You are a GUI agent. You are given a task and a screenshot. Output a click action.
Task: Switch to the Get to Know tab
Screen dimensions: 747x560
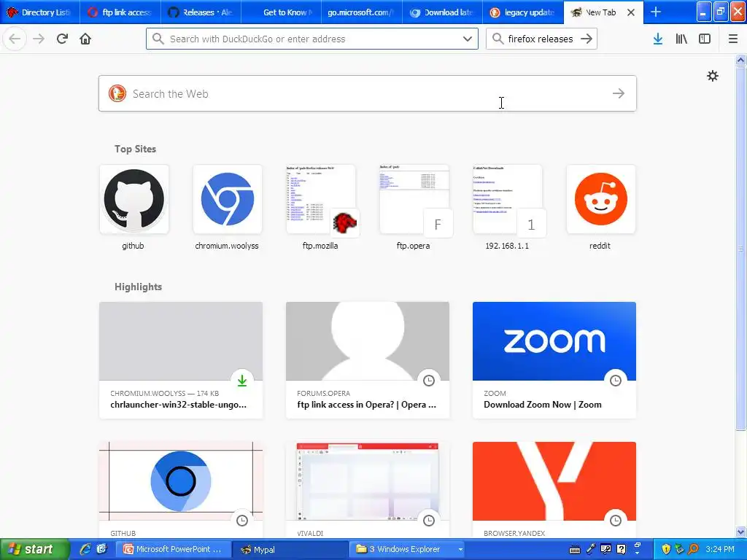tap(282, 12)
